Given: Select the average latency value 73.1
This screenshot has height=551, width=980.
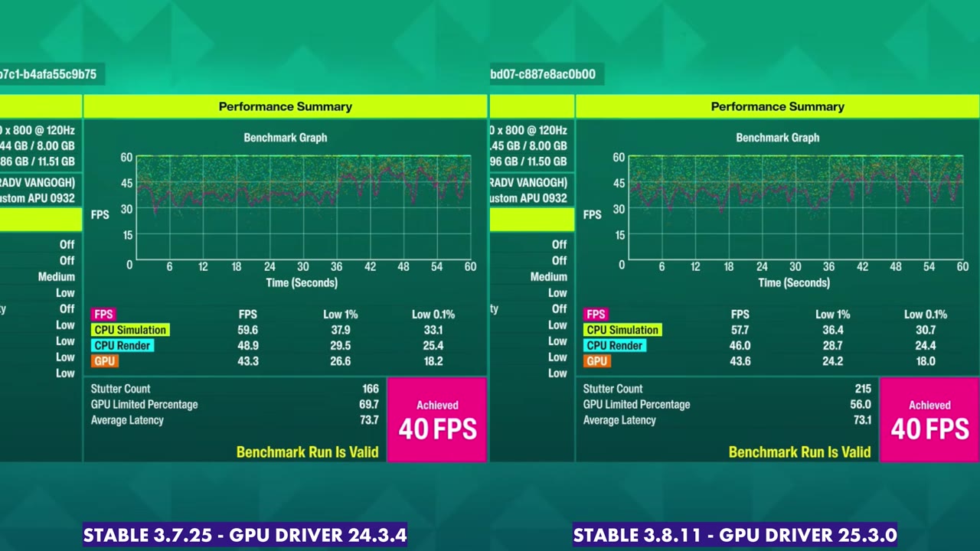Looking at the screenshot, I should pos(861,420).
